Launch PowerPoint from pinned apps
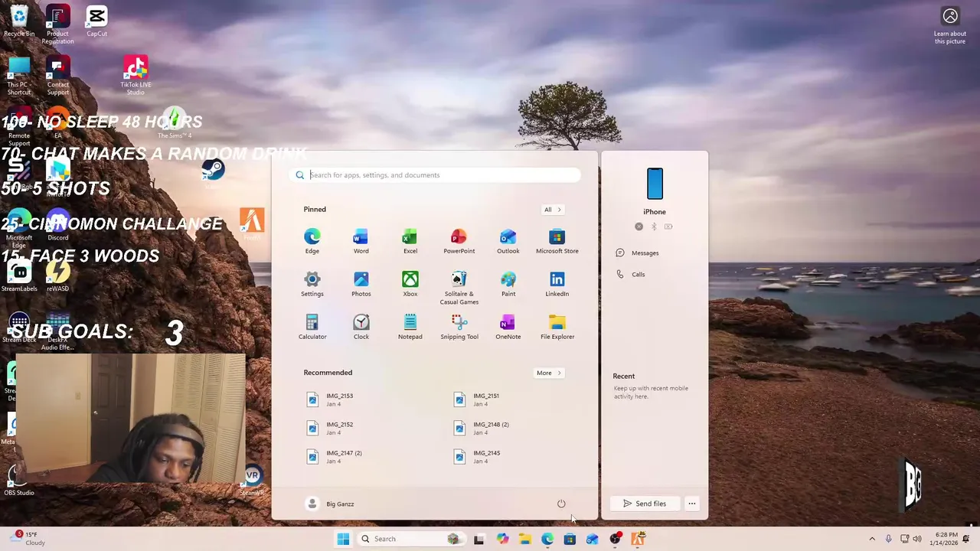The width and height of the screenshot is (980, 551). pos(459,241)
